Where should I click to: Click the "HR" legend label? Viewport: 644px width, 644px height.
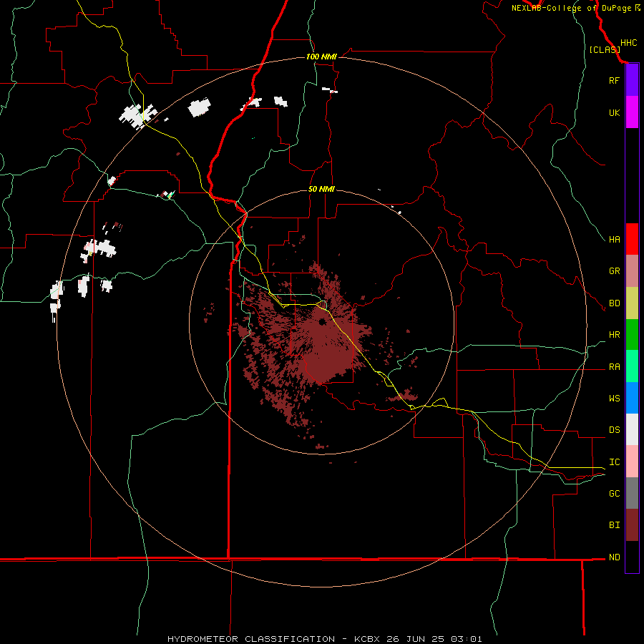click(x=615, y=335)
